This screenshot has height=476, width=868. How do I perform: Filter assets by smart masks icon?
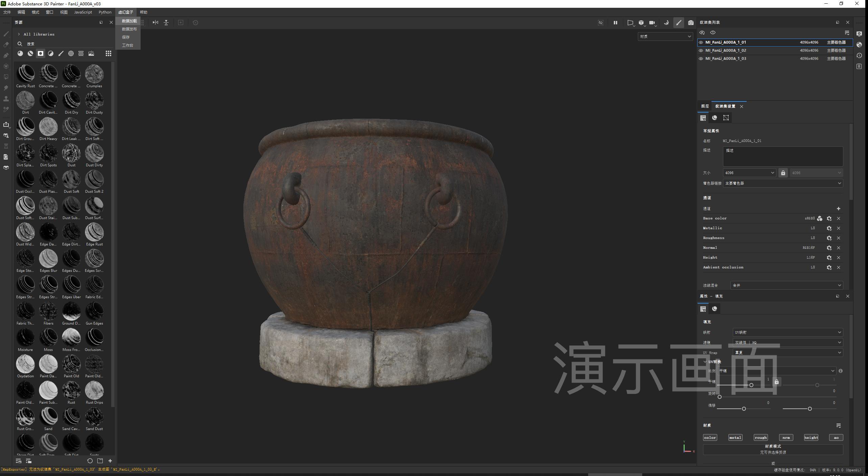(41, 53)
